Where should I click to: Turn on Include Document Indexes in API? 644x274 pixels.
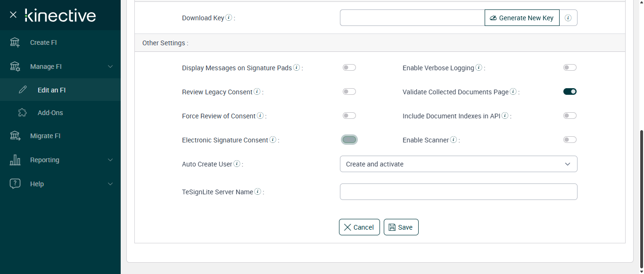pos(570,116)
